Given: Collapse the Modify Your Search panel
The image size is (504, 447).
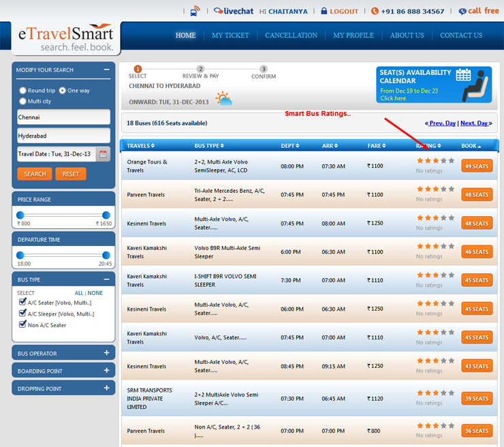Looking at the screenshot, I should coord(106,70).
